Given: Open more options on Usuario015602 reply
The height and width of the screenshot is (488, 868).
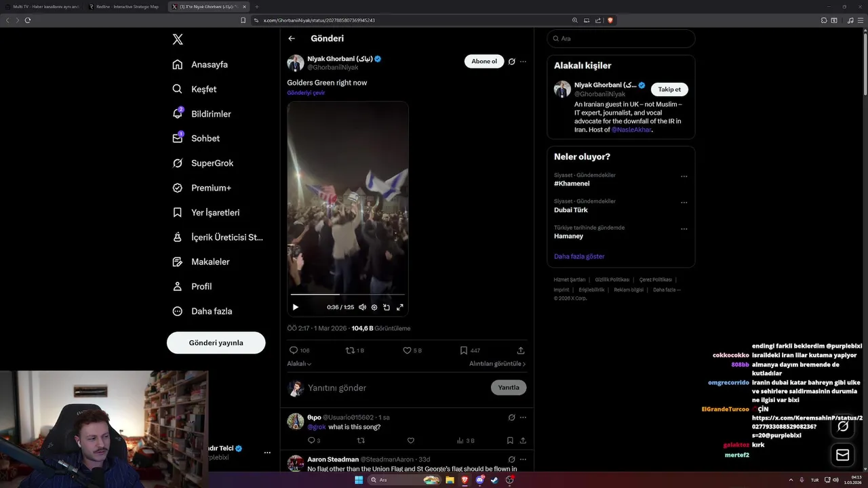Looking at the screenshot, I should [523, 418].
